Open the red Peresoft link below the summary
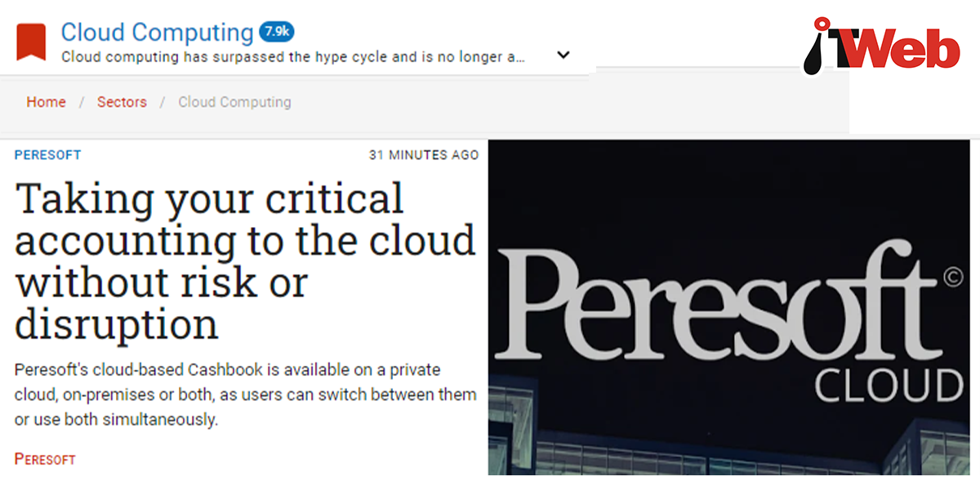 pyautogui.click(x=45, y=459)
